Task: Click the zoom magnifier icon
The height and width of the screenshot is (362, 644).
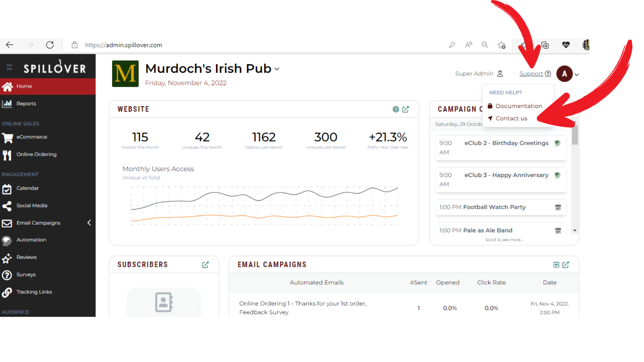Action: pos(485,45)
